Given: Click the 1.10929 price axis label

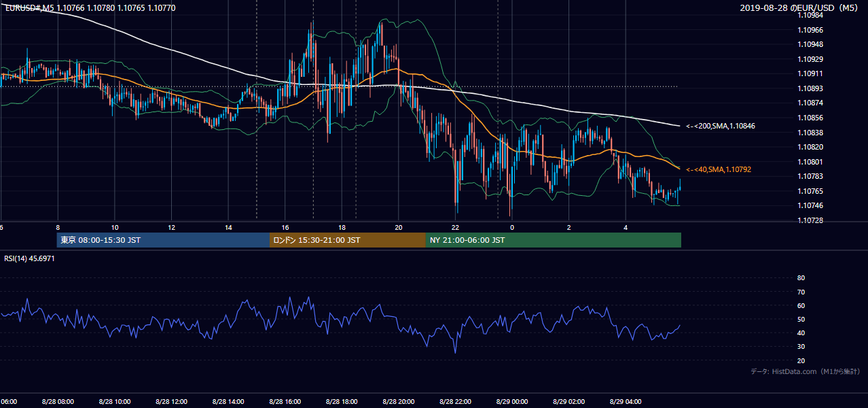Looking at the screenshot, I should point(810,59).
